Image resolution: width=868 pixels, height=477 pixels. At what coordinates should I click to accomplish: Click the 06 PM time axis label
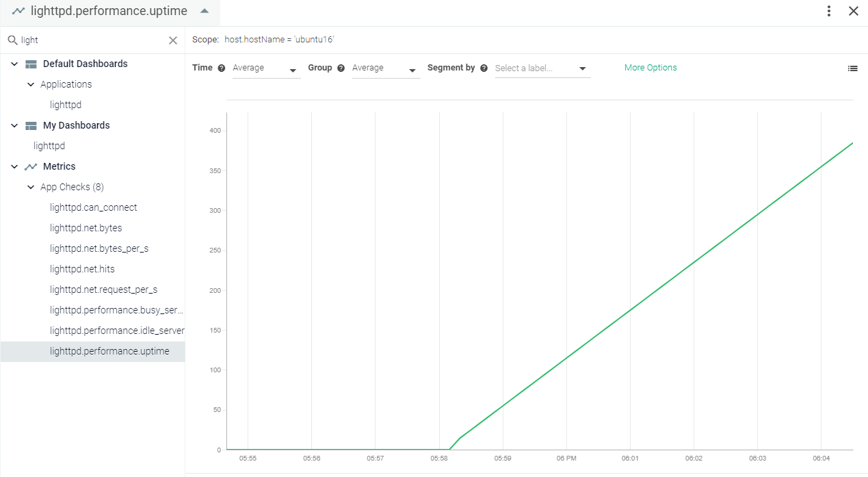[566, 458]
